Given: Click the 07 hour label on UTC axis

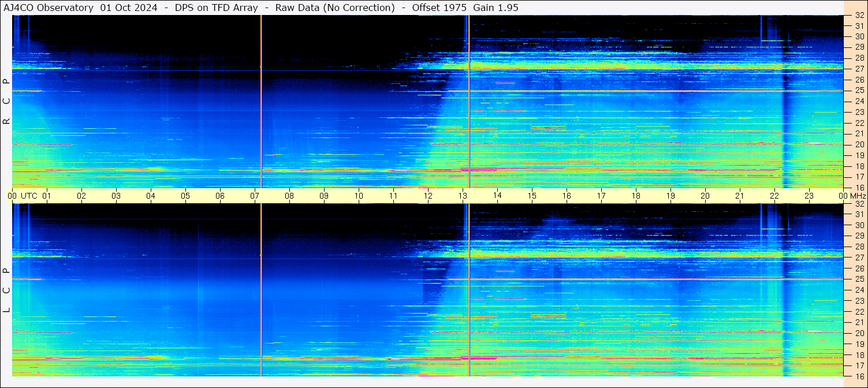Looking at the screenshot, I should [255, 196].
